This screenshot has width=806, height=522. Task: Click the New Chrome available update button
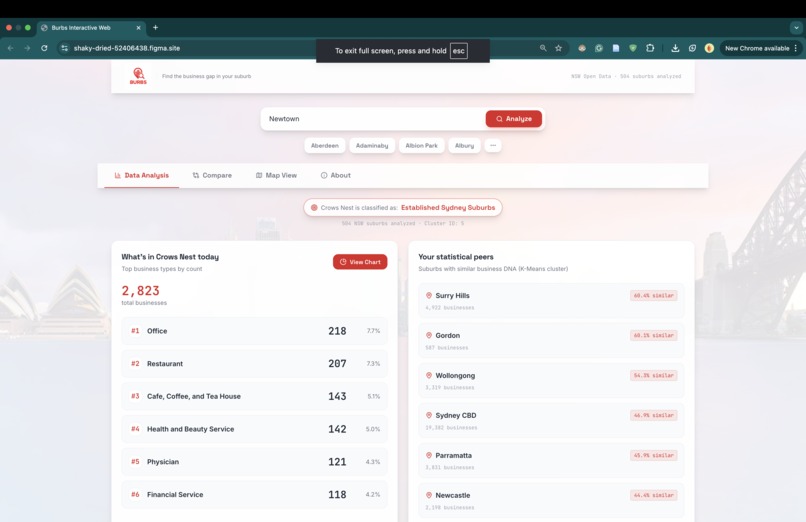(x=757, y=48)
